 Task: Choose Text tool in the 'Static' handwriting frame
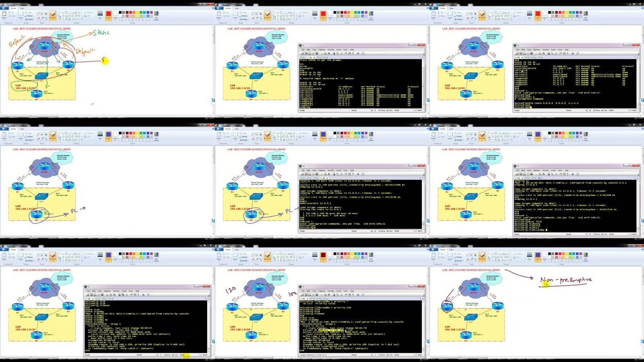[46, 13]
